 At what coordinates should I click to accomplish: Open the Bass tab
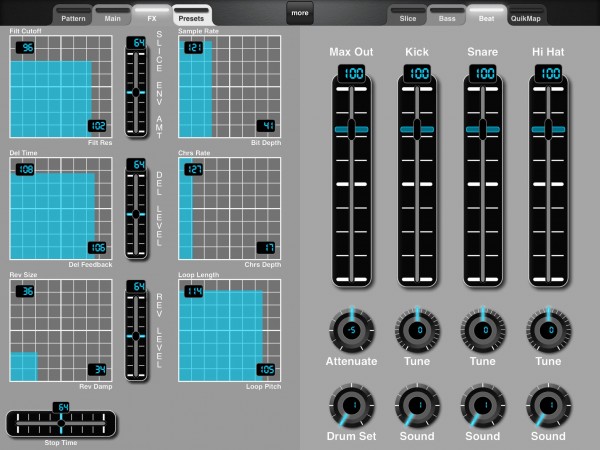point(447,16)
